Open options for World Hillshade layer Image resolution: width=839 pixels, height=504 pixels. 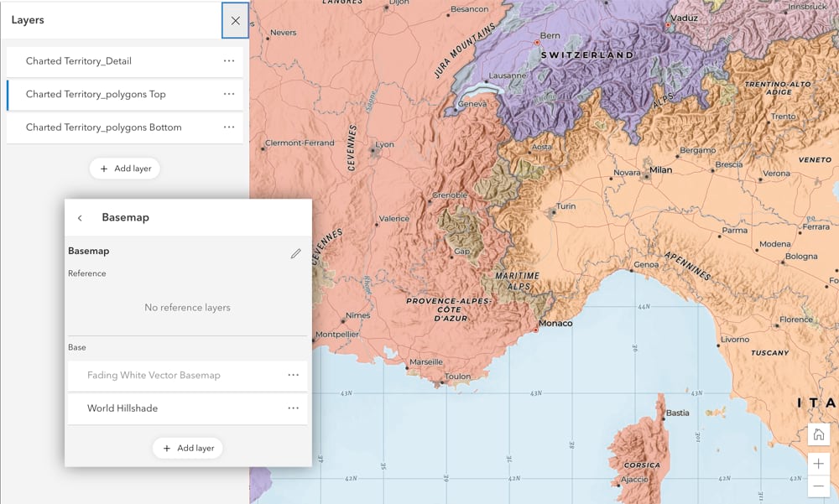(x=293, y=408)
